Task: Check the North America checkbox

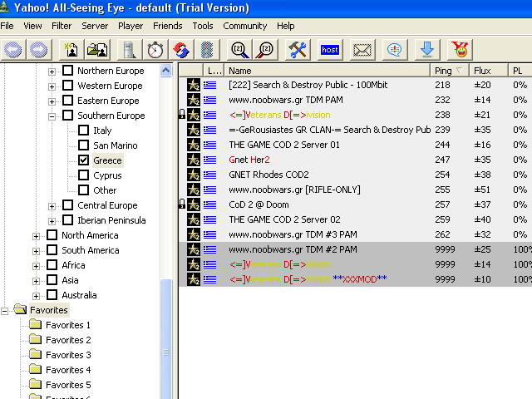Action: click(52, 234)
